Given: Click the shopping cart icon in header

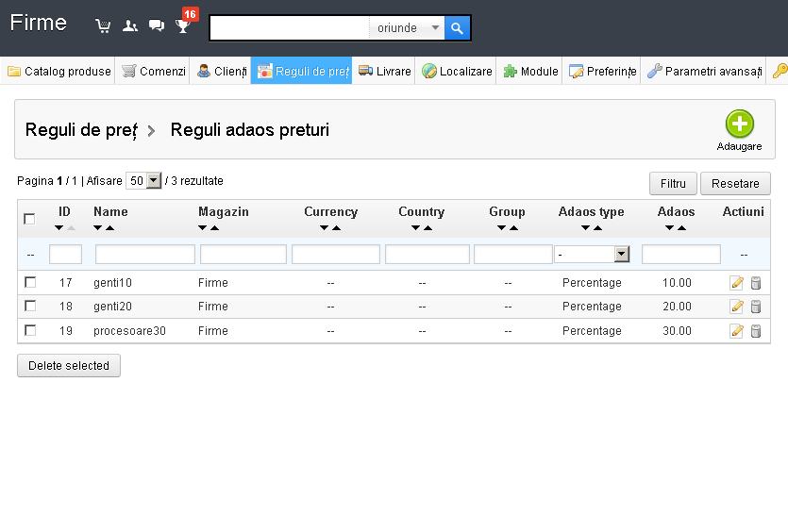Looking at the screenshot, I should pos(103,26).
